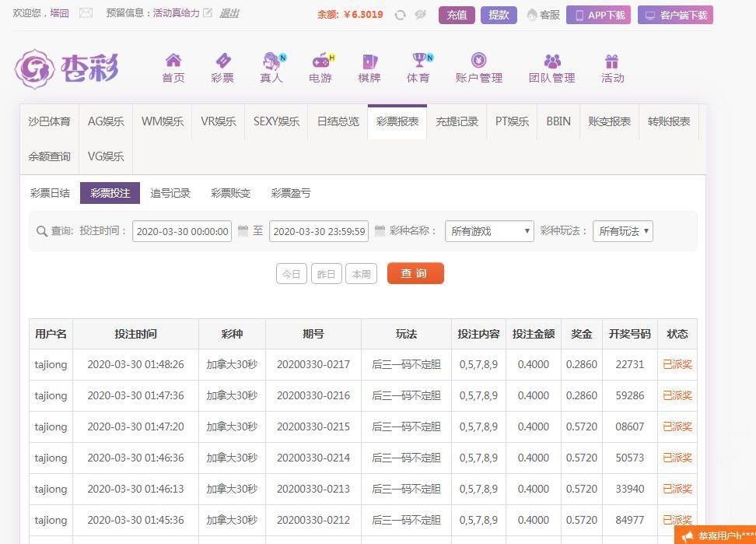The height and width of the screenshot is (544, 756).
Task: Open the 棋牌 cards icon
Action: [369, 61]
